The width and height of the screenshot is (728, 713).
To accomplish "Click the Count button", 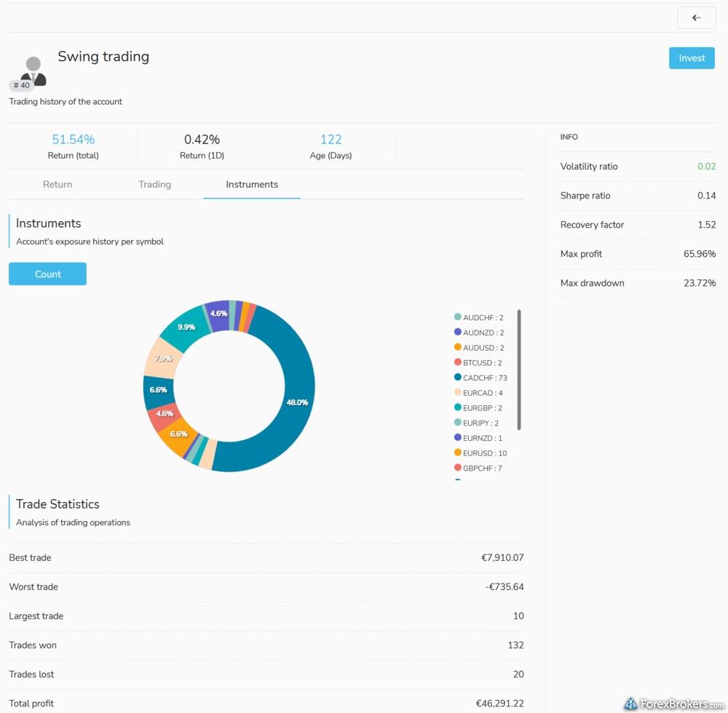I will click(x=47, y=274).
